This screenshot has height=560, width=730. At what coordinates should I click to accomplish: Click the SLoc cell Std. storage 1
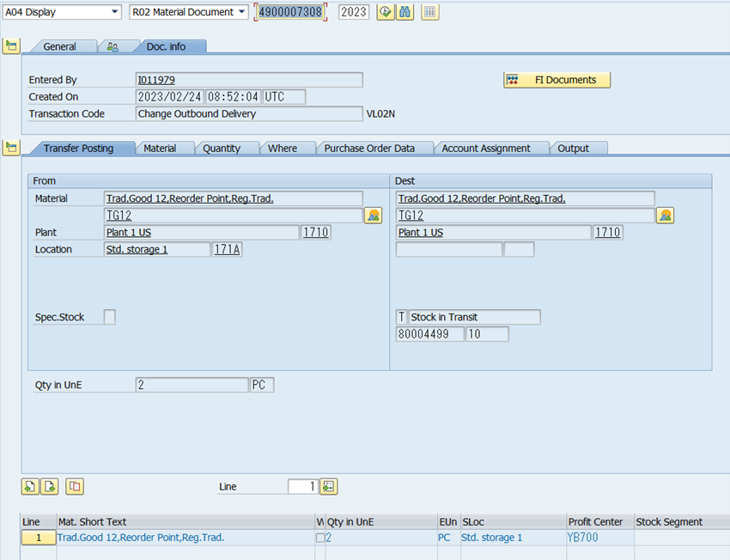(513, 538)
